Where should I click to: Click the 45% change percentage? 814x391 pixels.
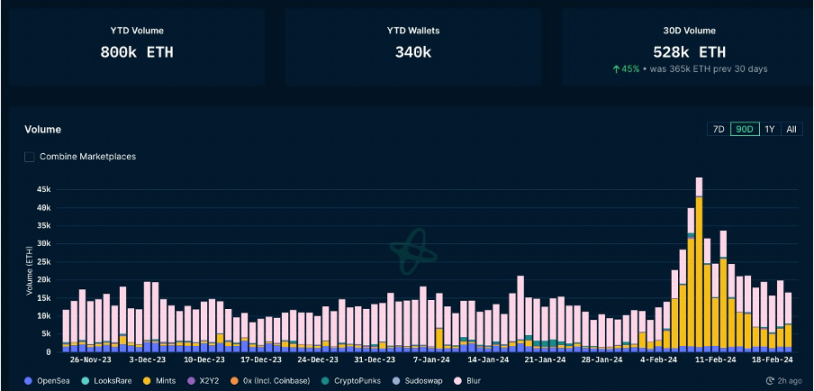(x=630, y=69)
